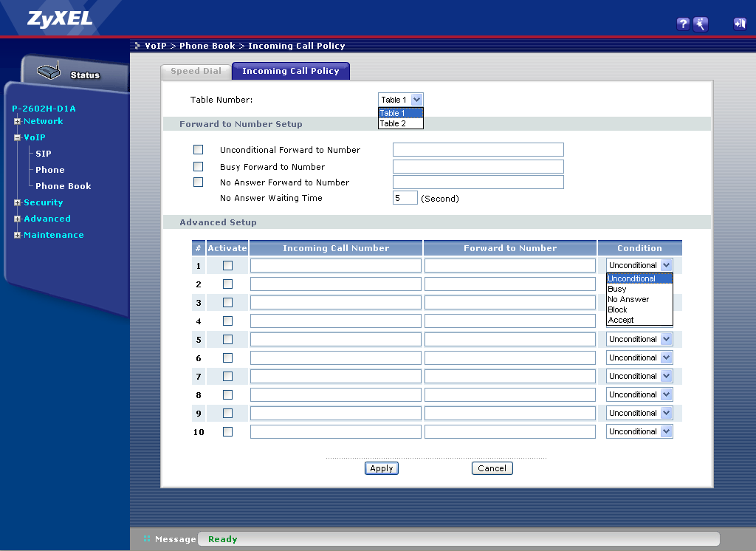Click the Activate column header
This screenshot has width=756, height=551.
tap(227, 248)
